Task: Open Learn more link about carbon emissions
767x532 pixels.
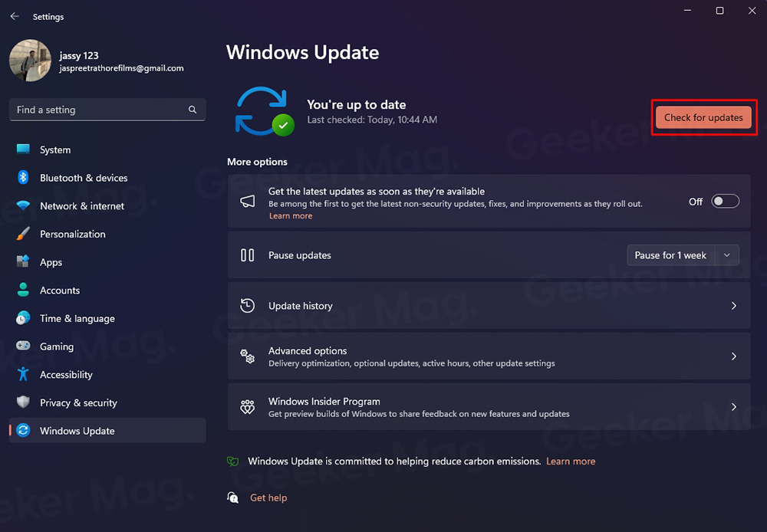Action: pos(571,461)
